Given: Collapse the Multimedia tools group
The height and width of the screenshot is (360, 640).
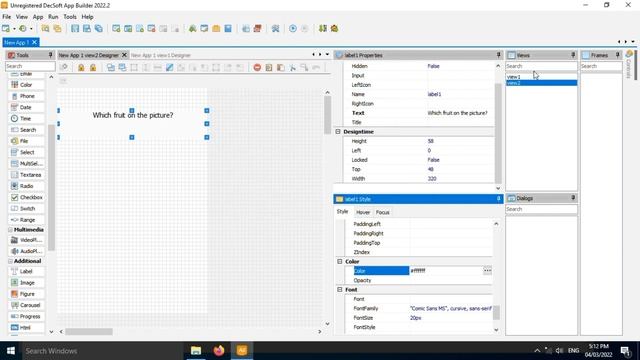Looking at the screenshot, I should pyautogui.click(x=10, y=230).
